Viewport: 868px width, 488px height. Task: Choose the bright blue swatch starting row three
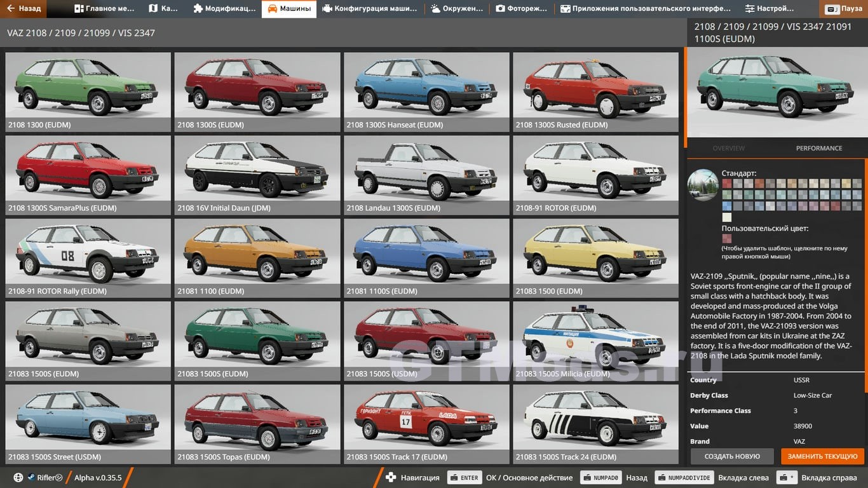tap(726, 206)
